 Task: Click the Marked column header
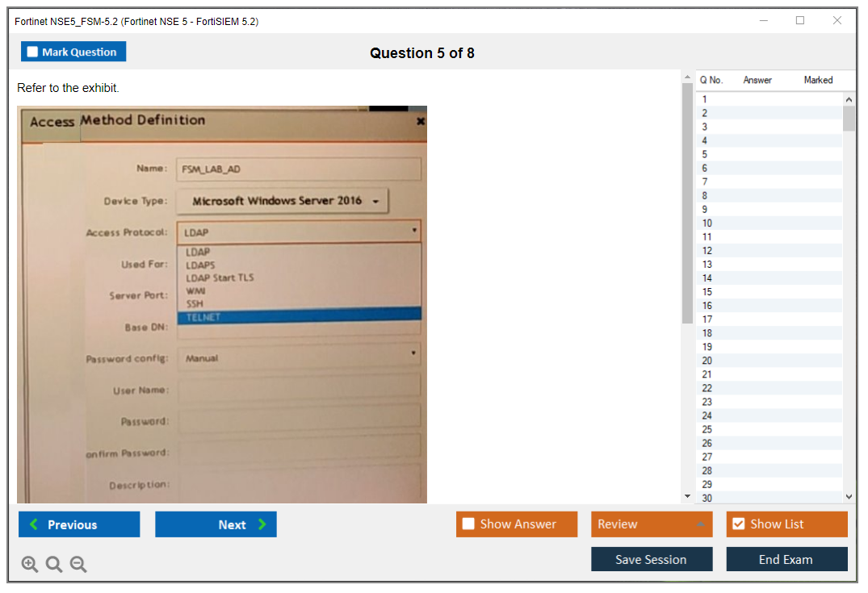coord(818,80)
